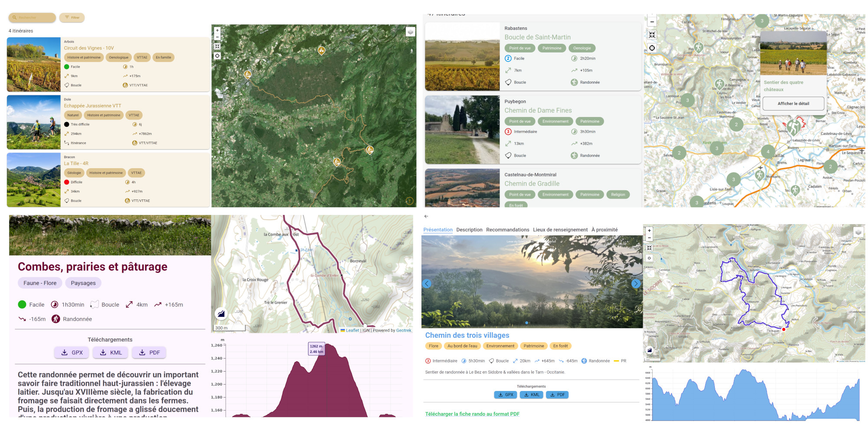Open the Geotrek attribution link
The width and height of the screenshot is (868, 427).
pyautogui.click(x=404, y=330)
